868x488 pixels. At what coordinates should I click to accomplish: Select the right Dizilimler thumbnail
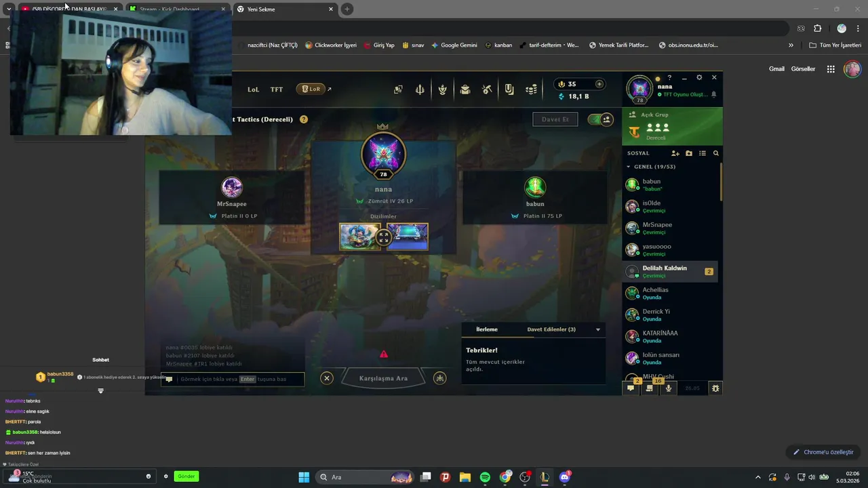408,237
